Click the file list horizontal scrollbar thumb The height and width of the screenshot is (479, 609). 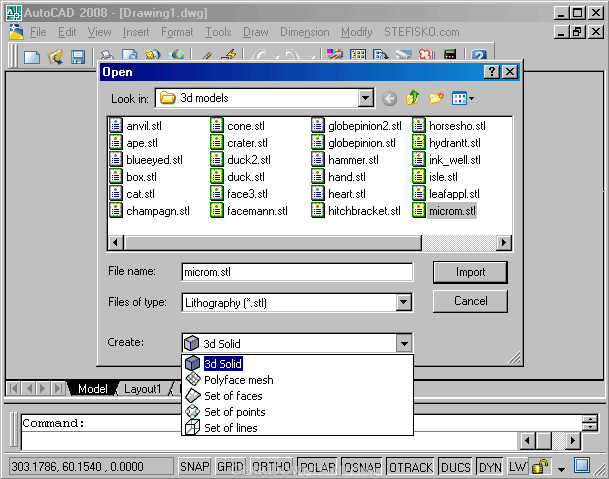pos(273,242)
